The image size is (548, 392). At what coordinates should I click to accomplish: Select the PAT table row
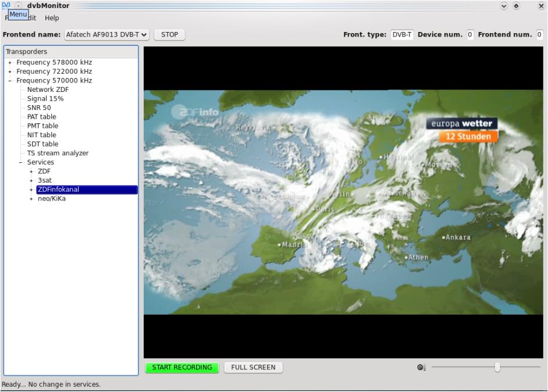click(41, 117)
